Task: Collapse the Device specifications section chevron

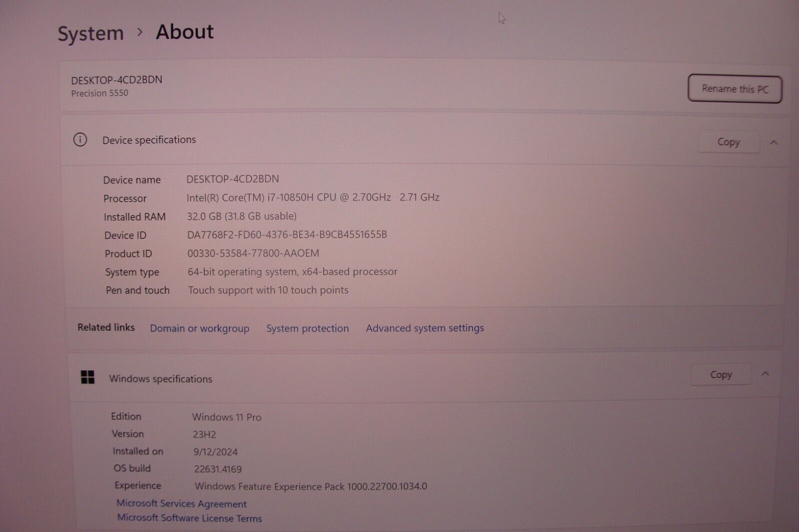Action: pyautogui.click(x=774, y=143)
